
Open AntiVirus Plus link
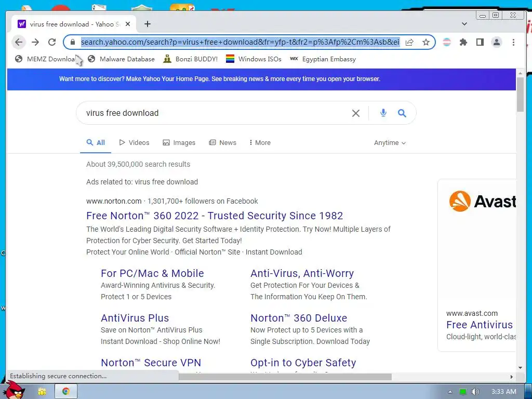135,318
